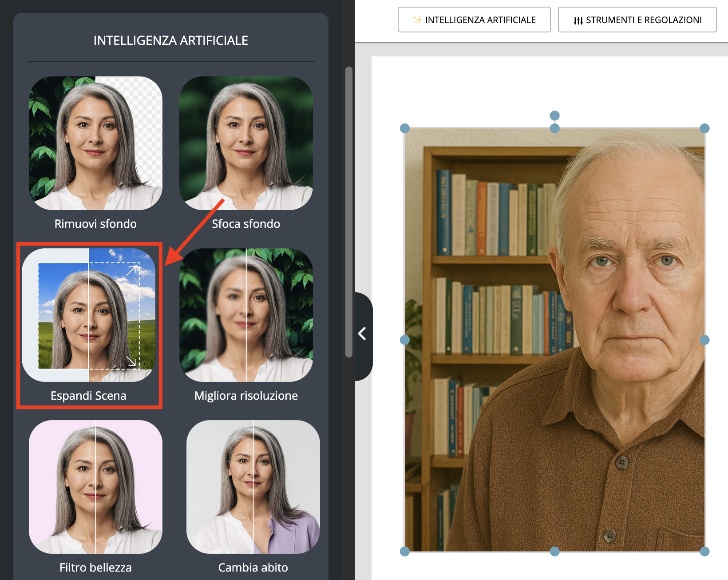Click the rotation handle above the photo

(x=554, y=115)
